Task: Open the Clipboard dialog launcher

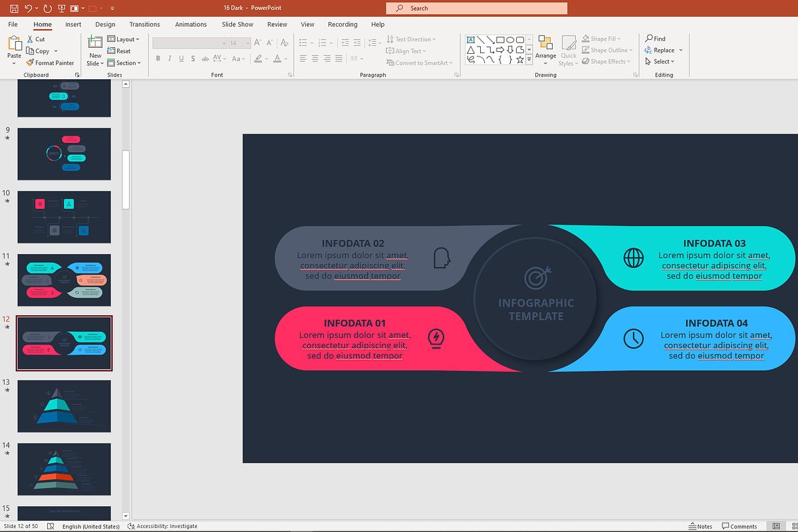Action: 77,75
